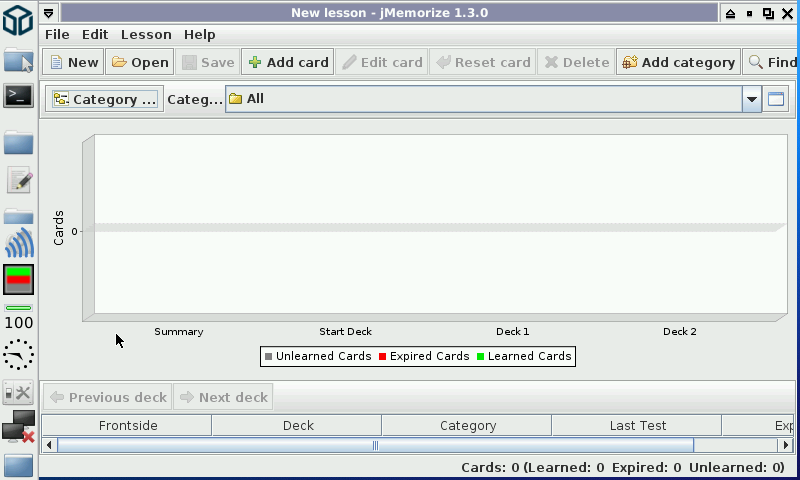Click the Help menu
Screen dimensions: 800x480
(x=199, y=34)
